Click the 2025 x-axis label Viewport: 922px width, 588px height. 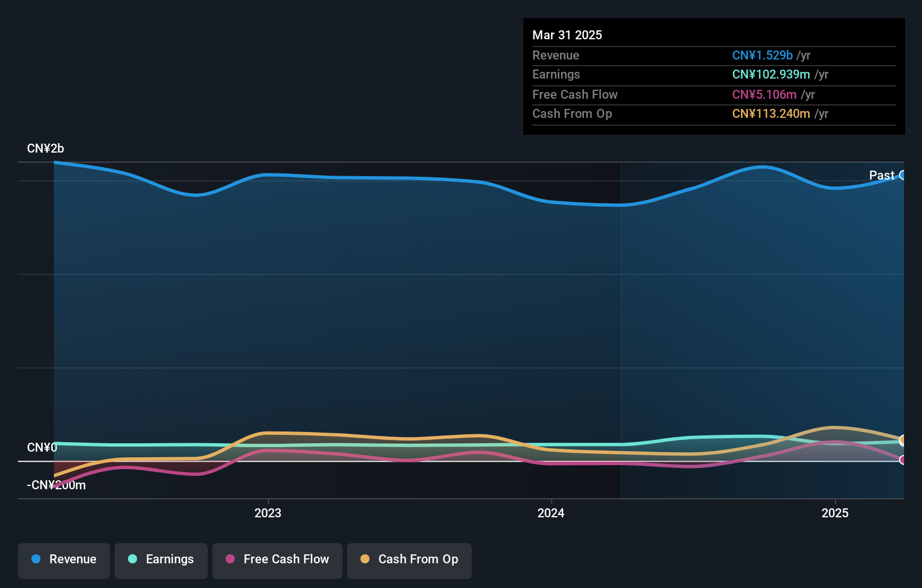pyautogui.click(x=835, y=513)
